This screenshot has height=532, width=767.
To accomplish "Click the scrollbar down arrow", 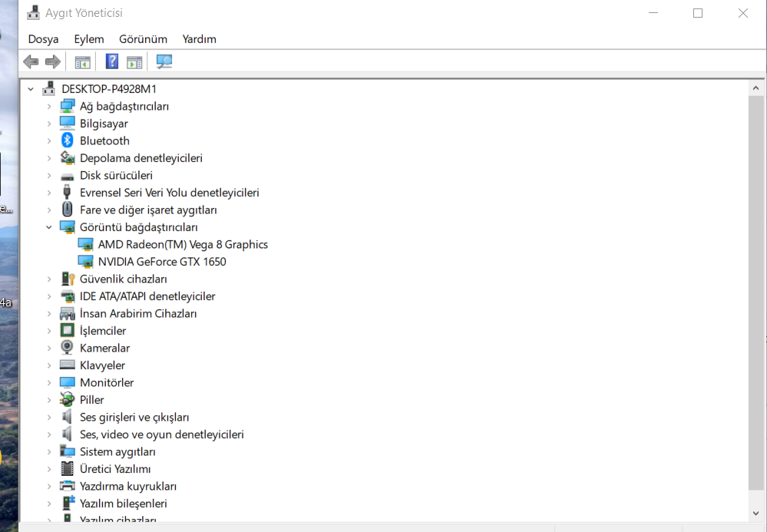I will (x=755, y=514).
